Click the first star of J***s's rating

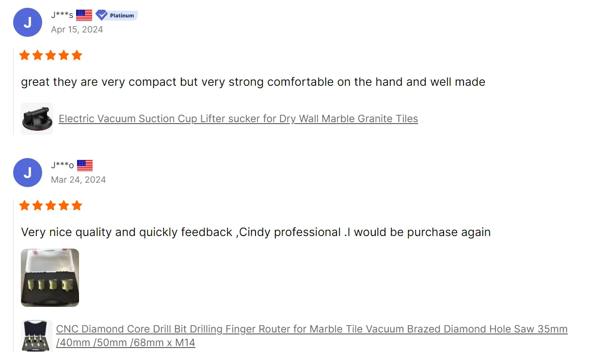point(24,55)
